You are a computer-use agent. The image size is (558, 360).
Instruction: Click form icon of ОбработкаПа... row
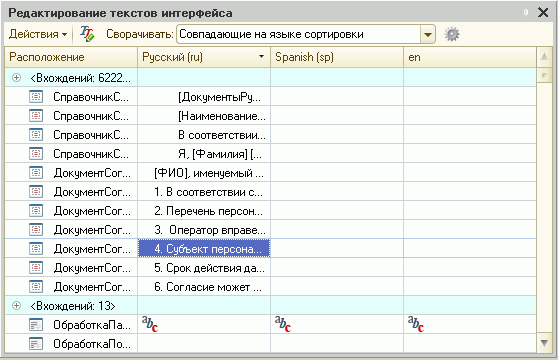(36, 325)
